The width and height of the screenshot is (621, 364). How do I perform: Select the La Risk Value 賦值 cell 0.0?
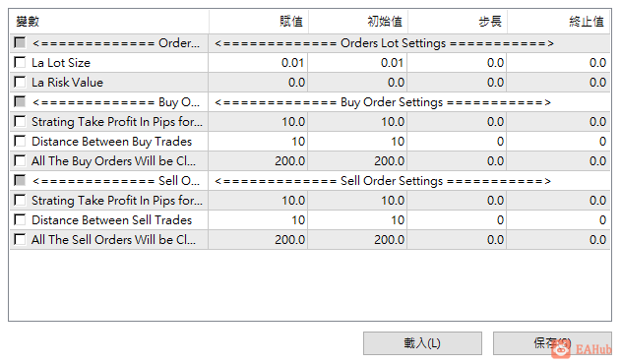tap(258, 83)
